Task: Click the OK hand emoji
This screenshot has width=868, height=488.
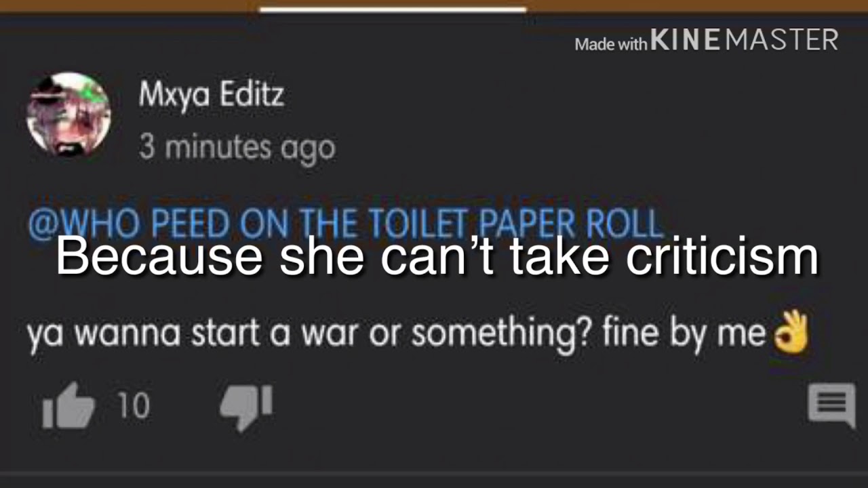Action: 792,332
